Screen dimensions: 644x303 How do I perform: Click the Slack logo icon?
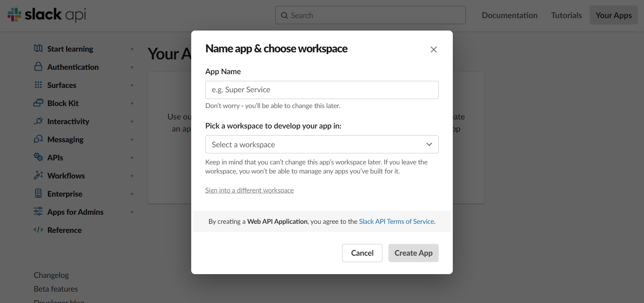[x=14, y=14]
